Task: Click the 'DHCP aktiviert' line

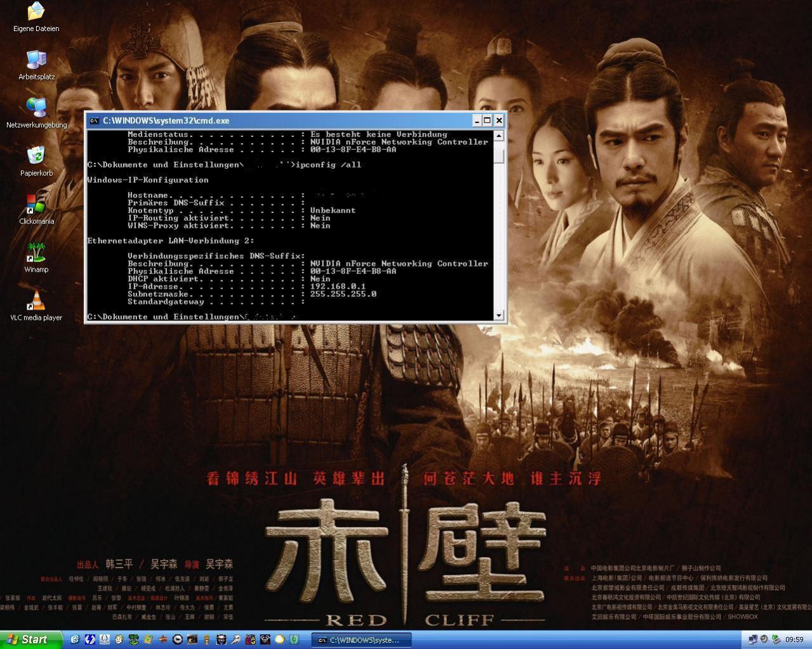Action: pyautogui.click(x=229, y=279)
